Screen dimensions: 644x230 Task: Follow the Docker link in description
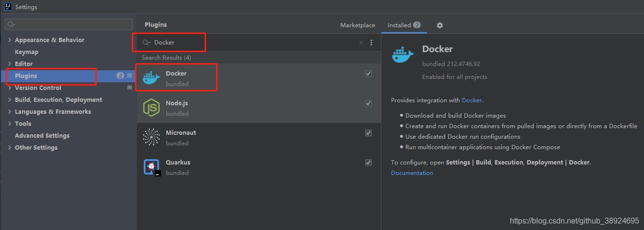472,100
